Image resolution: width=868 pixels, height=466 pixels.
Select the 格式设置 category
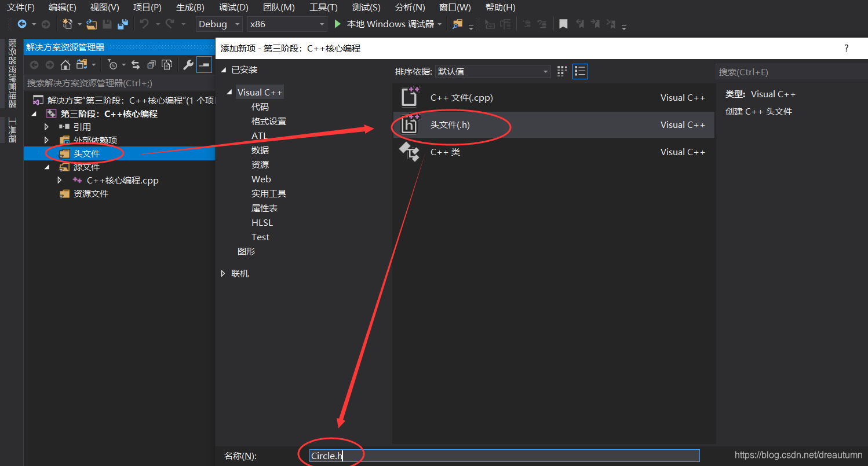pyautogui.click(x=269, y=122)
